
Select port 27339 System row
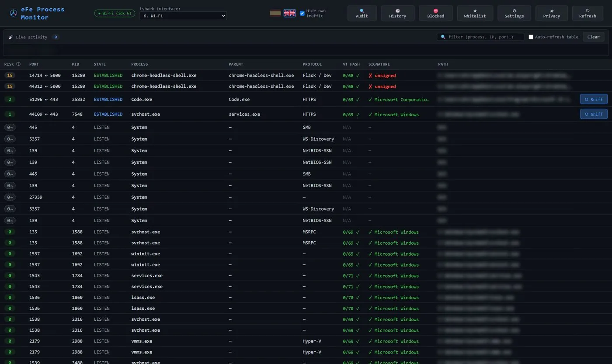(x=306, y=197)
